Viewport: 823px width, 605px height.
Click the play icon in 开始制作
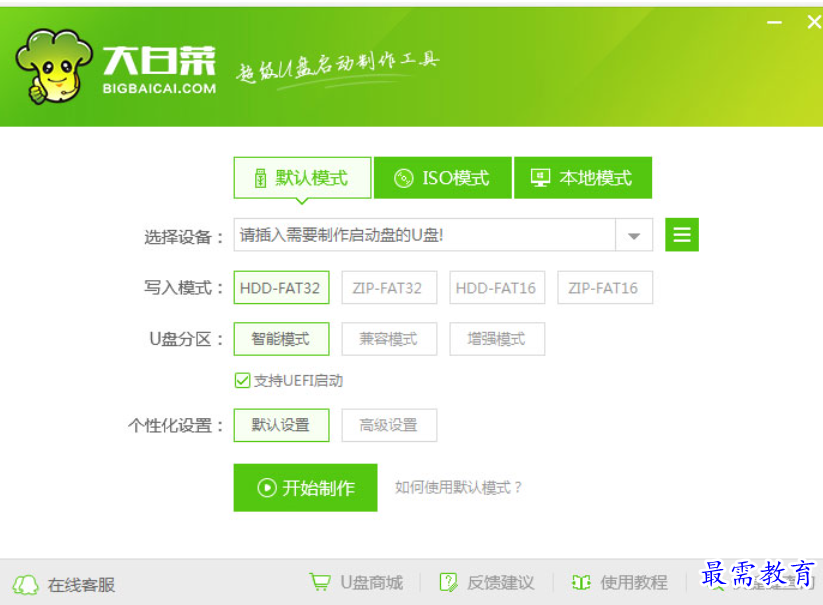[x=267, y=487]
